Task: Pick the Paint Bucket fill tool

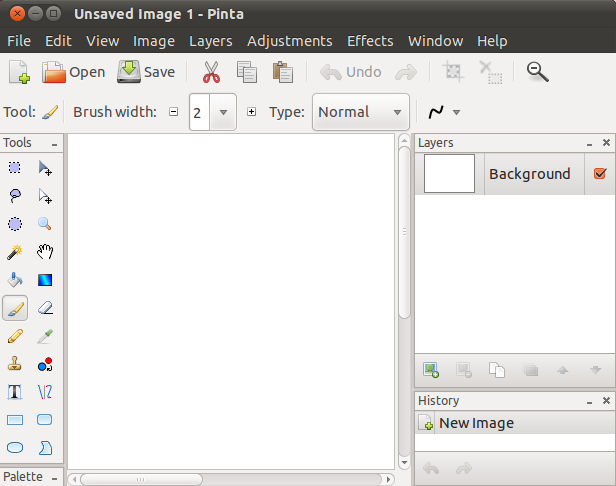Action: (x=15, y=280)
